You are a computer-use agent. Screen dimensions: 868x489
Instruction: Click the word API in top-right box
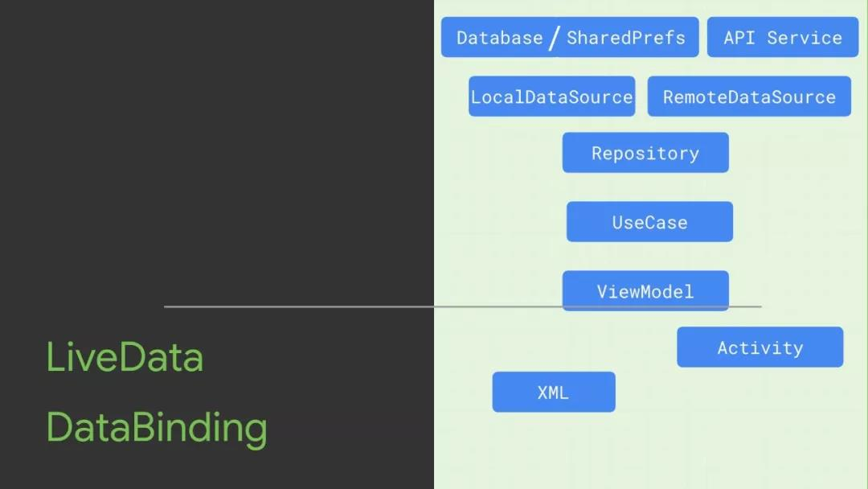pyautogui.click(x=739, y=38)
